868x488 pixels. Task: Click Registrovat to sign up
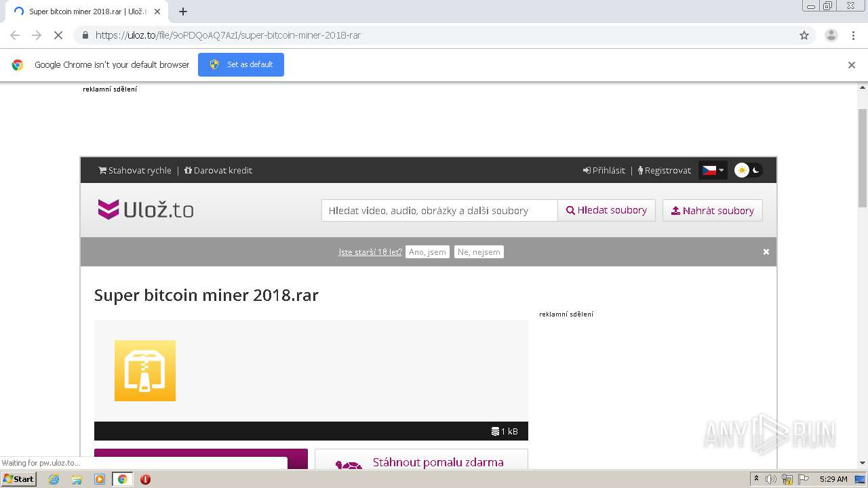(665, 170)
